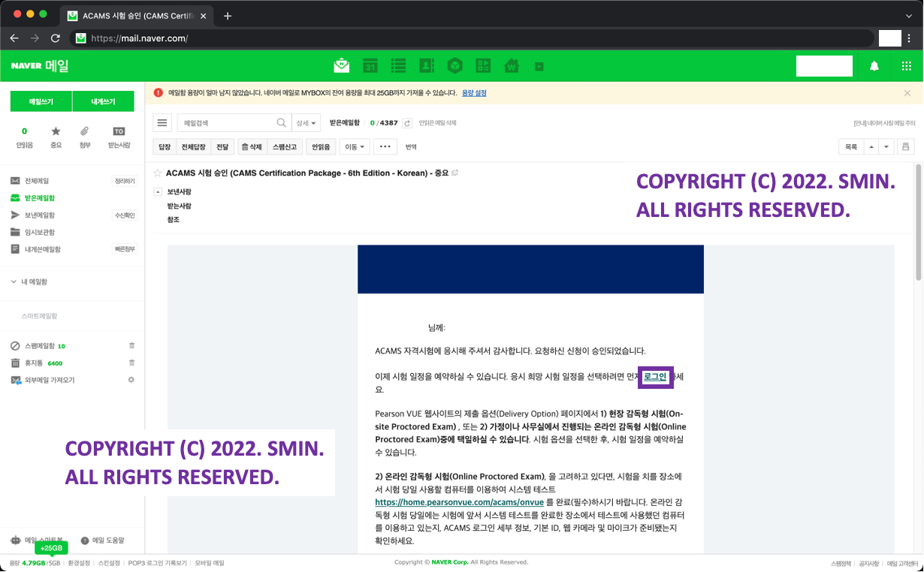
Task: Open 받은메일함 inbox folder
Action: pos(40,198)
